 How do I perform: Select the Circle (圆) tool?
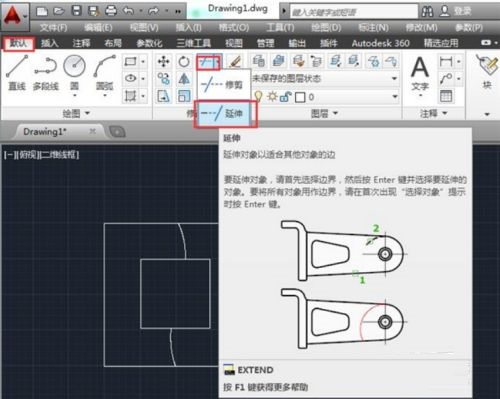(74, 73)
